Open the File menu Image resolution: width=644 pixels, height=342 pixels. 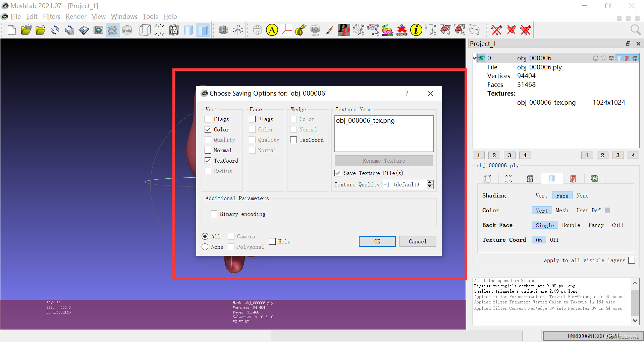15,16
